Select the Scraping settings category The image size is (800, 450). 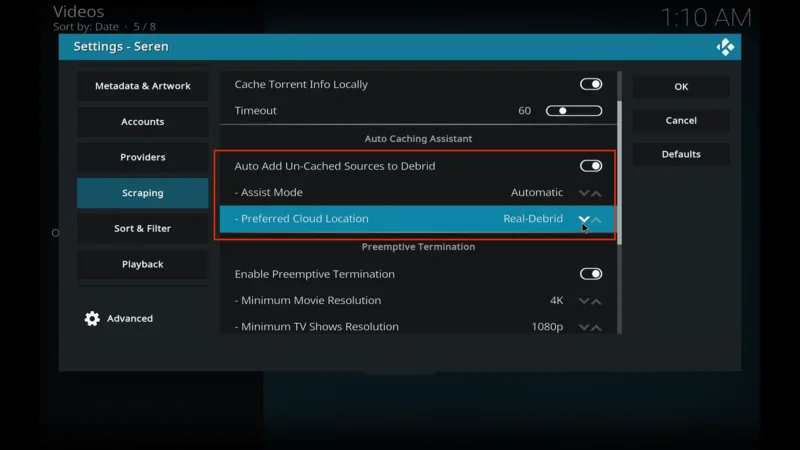tap(142, 193)
